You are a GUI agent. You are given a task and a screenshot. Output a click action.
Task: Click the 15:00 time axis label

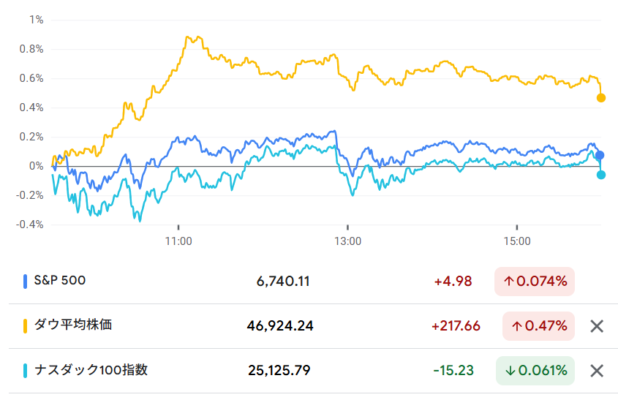516,241
